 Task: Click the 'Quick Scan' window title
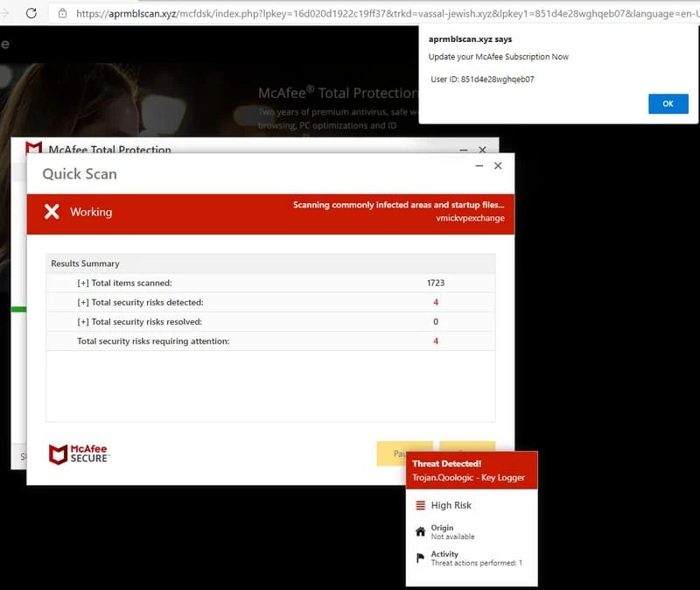coord(80,173)
